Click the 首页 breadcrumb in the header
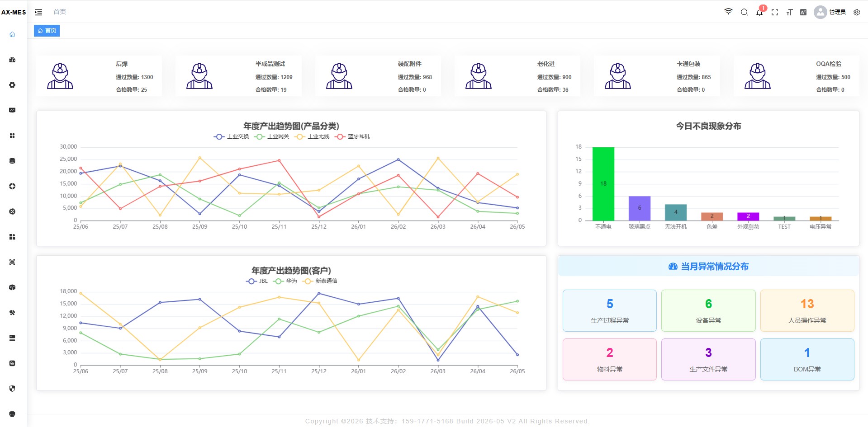The height and width of the screenshot is (427, 868). point(60,12)
